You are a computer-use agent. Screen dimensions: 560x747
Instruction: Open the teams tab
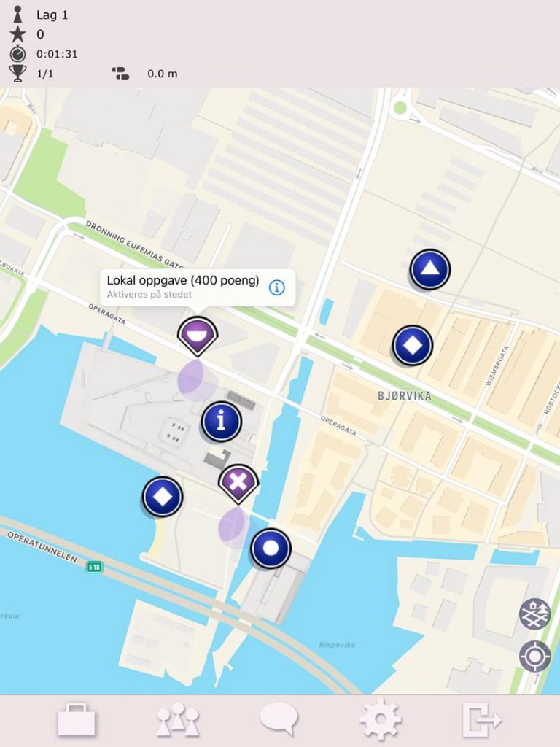tap(178, 719)
